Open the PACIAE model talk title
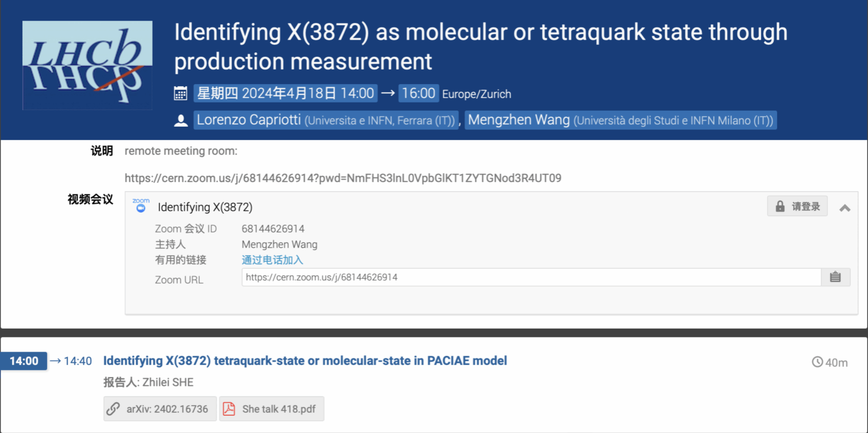 tap(305, 361)
